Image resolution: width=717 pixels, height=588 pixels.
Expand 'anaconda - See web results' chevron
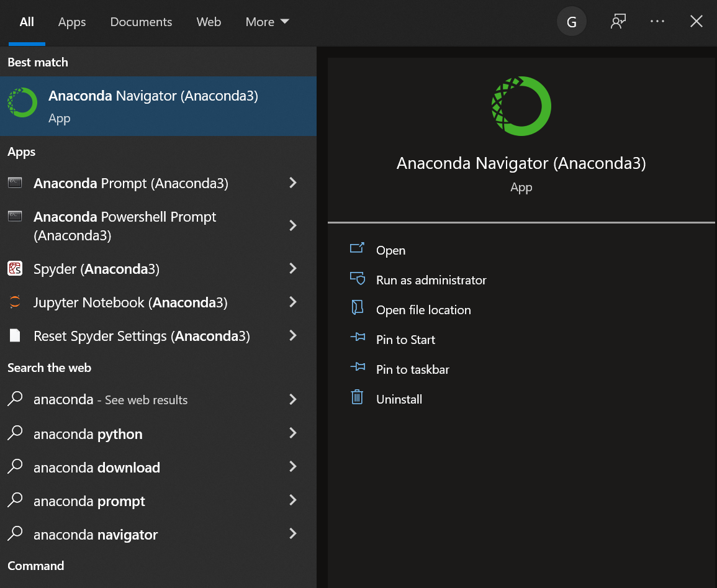click(x=293, y=400)
